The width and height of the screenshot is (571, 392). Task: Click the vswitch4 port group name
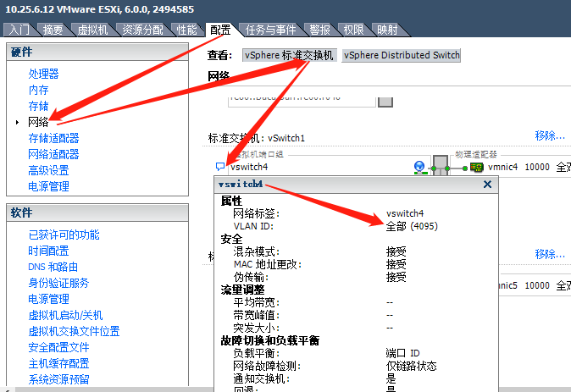tap(249, 167)
